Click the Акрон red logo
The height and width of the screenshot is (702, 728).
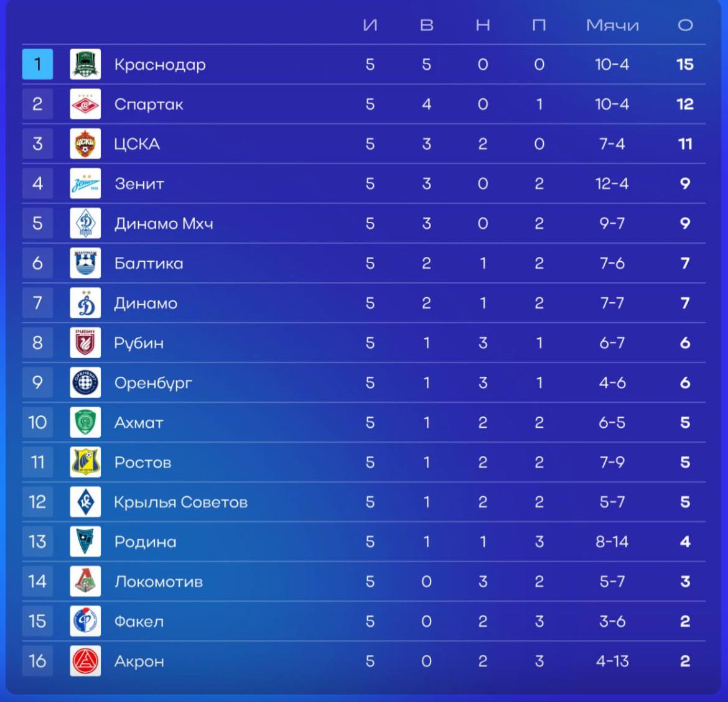click(x=85, y=661)
